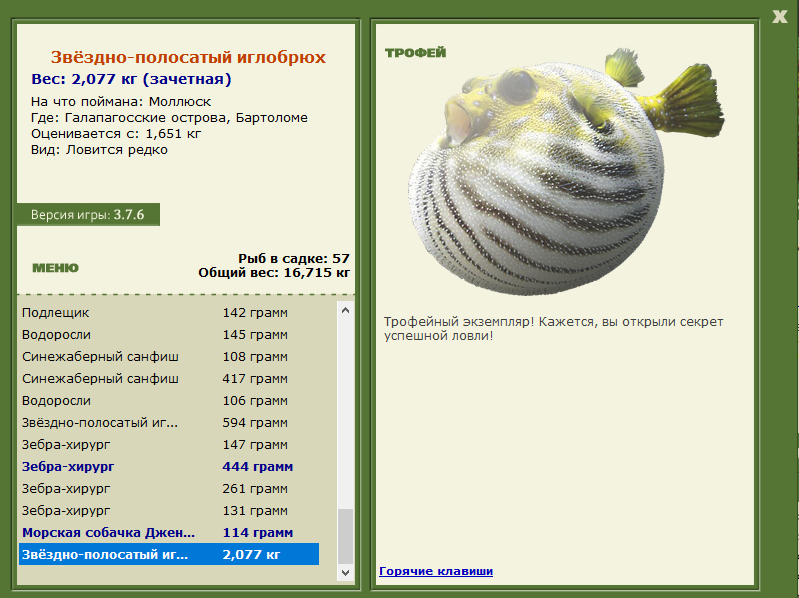The image size is (799, 598).
Task: Click the ТРОФЕЙ label
Action: pos(415,52)
